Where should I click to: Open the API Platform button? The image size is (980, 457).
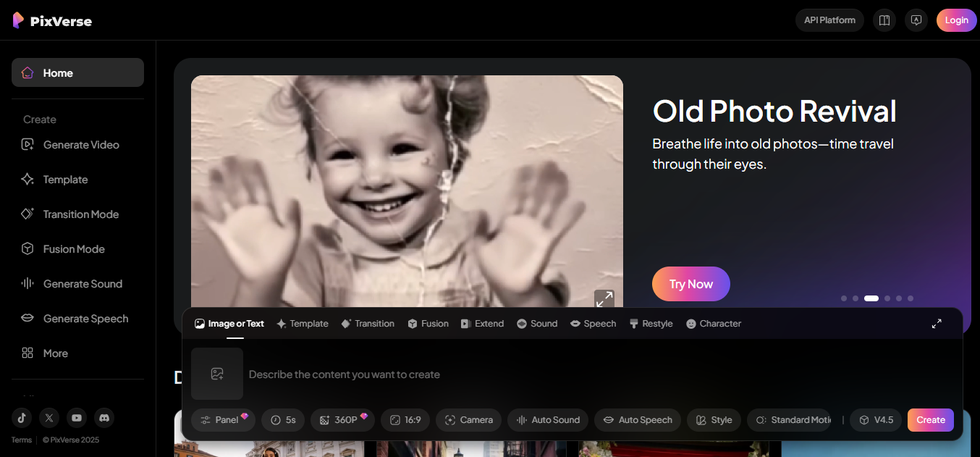[x=829, y=20]
